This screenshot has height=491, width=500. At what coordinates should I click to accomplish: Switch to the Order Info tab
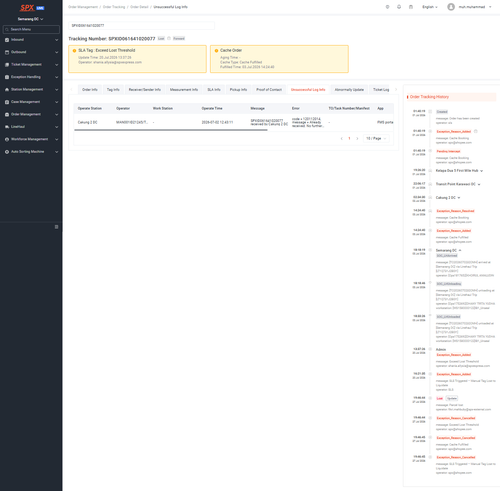[90, 90]
